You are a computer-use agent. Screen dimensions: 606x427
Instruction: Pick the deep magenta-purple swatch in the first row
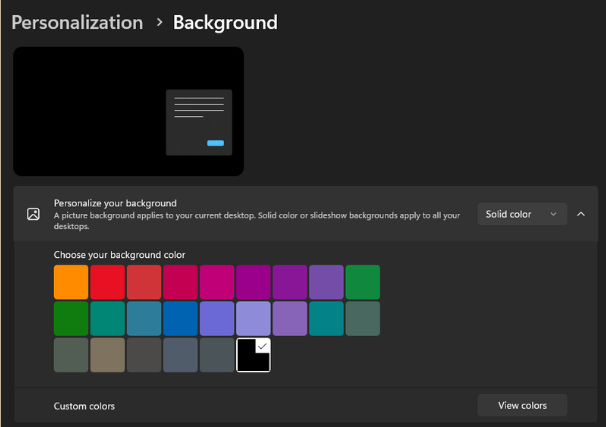click(254, 282)
